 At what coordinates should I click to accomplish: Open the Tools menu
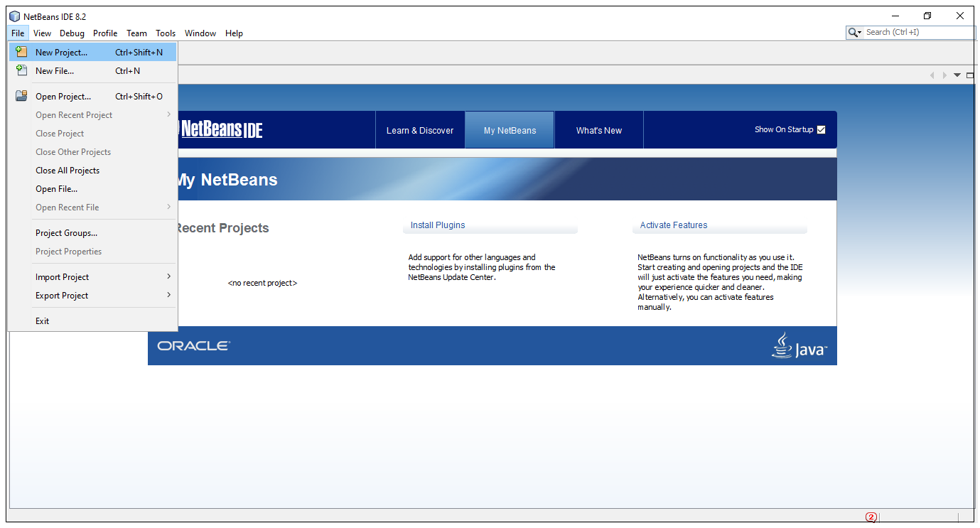pos(166,33)
